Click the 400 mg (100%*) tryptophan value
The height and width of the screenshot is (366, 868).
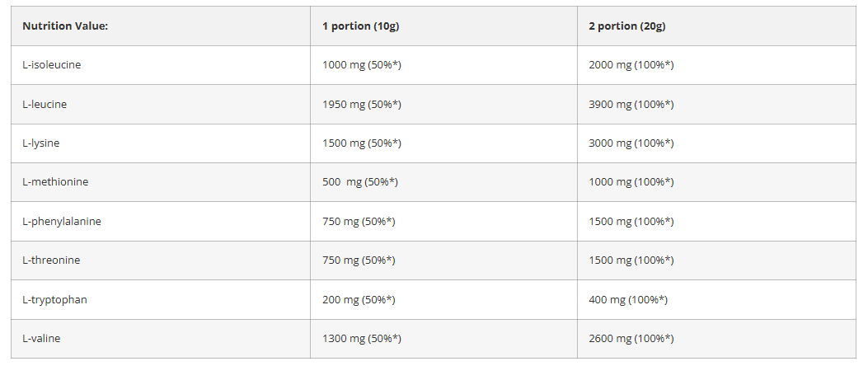tap(627, 300)
